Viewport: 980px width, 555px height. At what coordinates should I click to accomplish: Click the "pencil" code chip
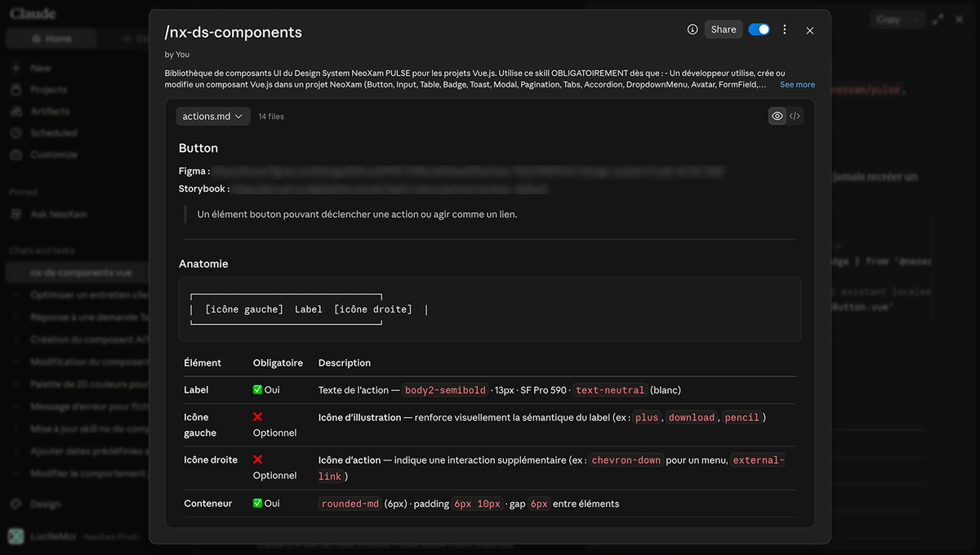(742, 417)
